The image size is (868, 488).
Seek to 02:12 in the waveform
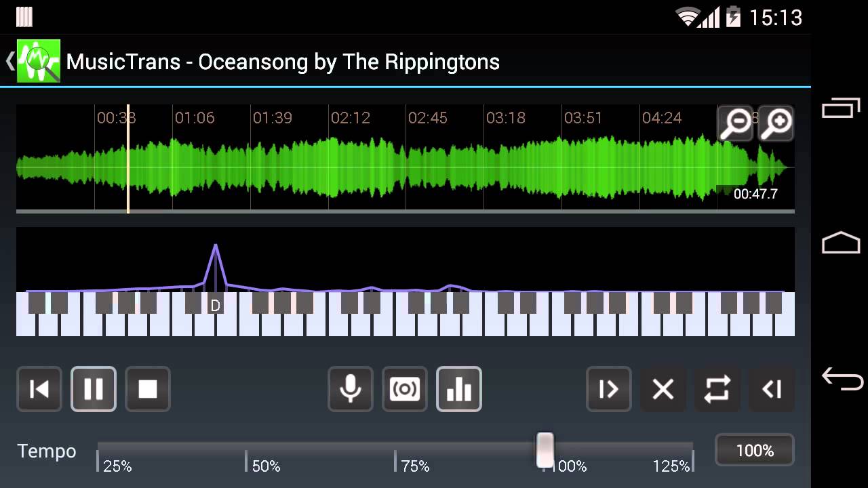coord(351,118)
